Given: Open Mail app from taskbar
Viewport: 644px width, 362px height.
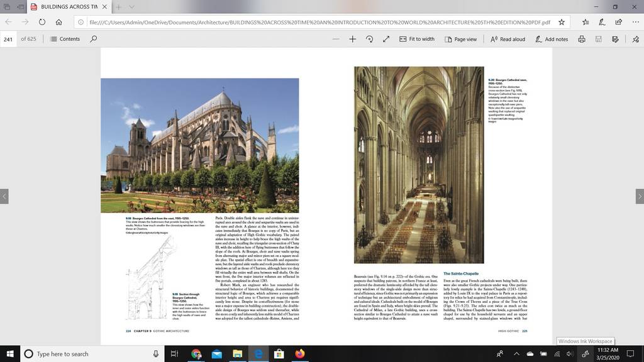Looking at the screenshot, I should [217, 354].
